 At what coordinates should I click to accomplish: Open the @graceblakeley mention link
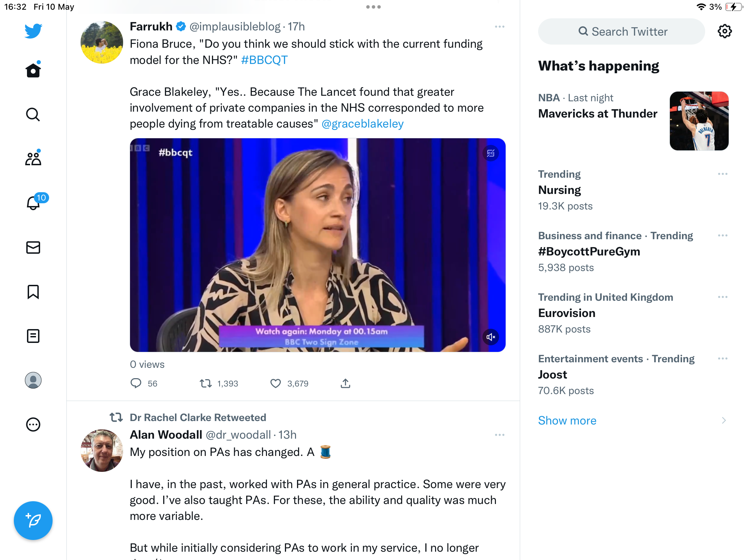[x=362, y=124]
